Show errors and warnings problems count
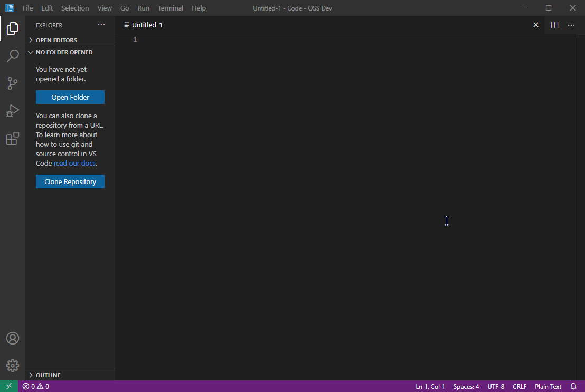Image resolution: width=585 pixels, height=392 pixels. tap(36, 386)
